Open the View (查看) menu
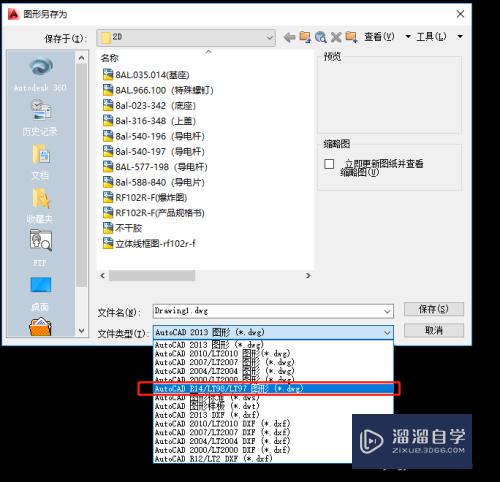This screenshot has height=482, width=500. (x=379, y=36)
